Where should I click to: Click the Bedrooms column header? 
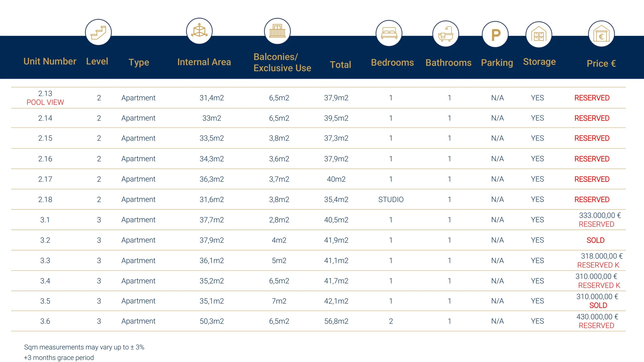[392, 62]
